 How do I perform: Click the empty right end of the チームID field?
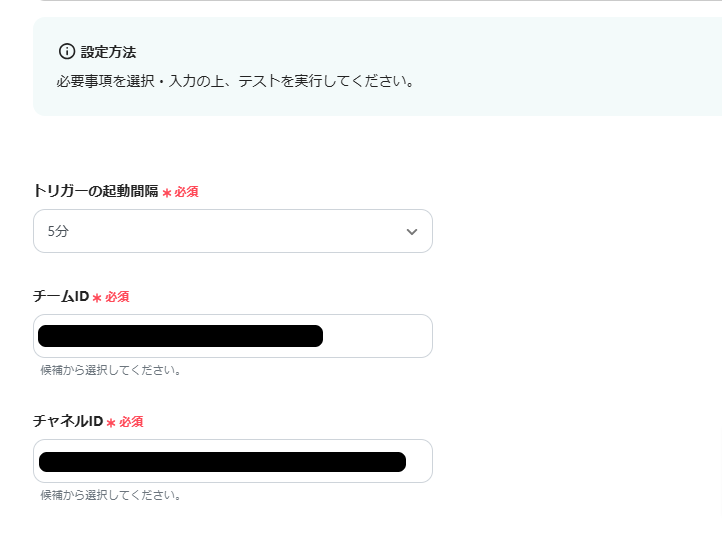(x=380, y=336)
